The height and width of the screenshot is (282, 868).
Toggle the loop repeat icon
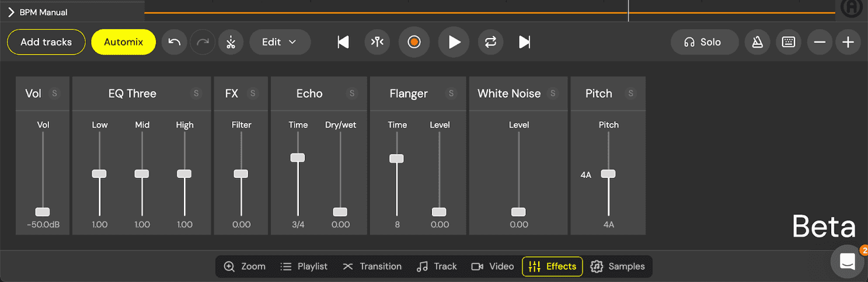click(490, 42)
